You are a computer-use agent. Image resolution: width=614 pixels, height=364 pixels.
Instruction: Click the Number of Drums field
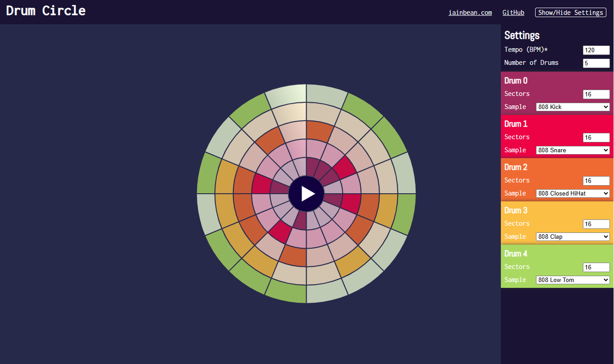[596, 63]
